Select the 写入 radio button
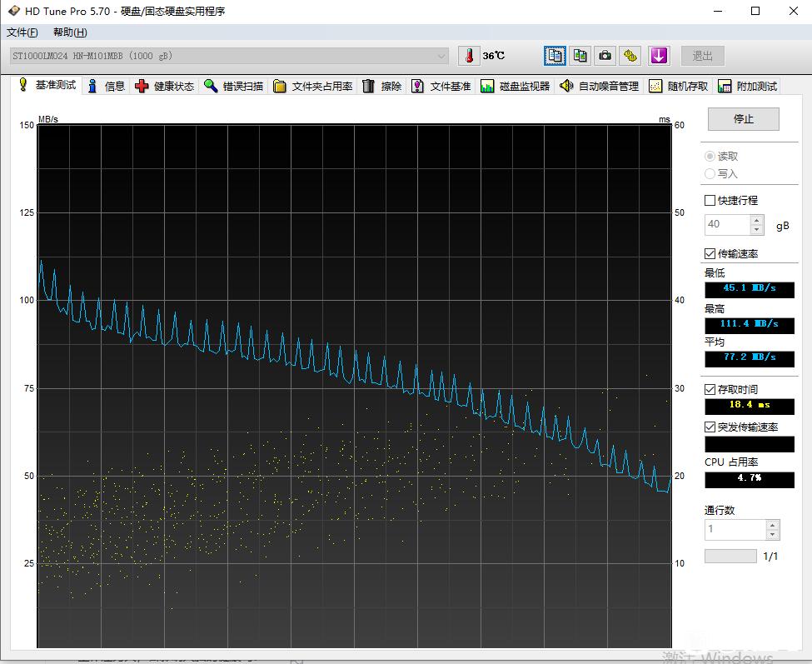The image size is (812, 664). tap(710, 173)
